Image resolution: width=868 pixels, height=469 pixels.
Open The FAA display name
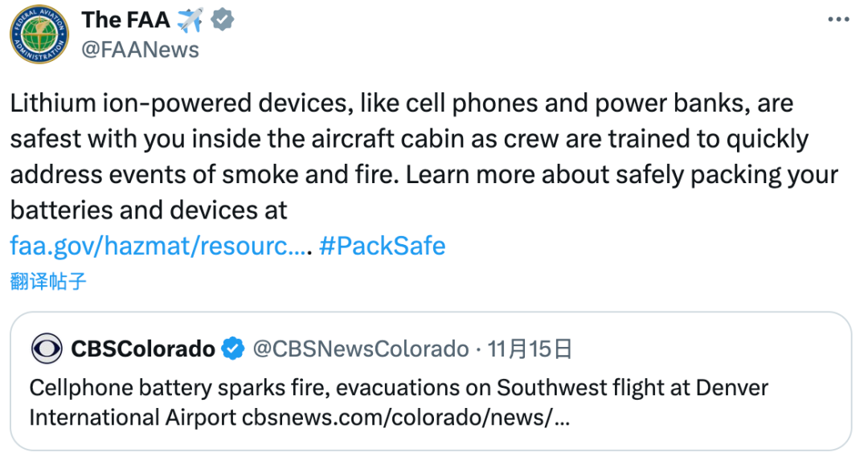pyautogui.click(x=125, y=20)
